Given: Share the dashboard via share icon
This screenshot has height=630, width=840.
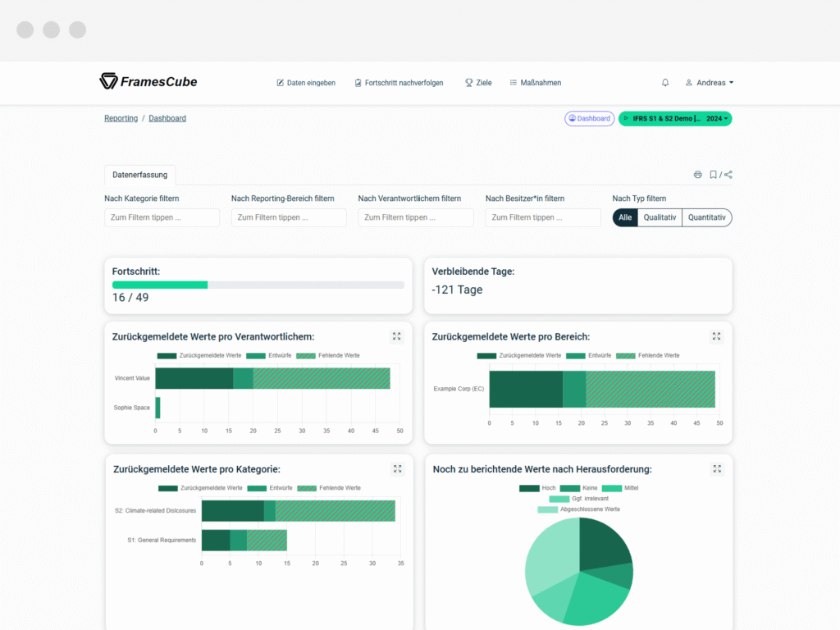Looking at the screenshot, I should 728,175.
